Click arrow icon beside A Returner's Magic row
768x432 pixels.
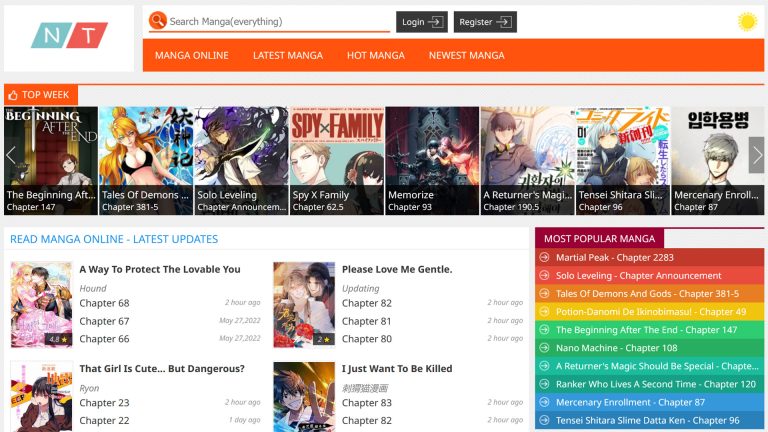point(544,366)
